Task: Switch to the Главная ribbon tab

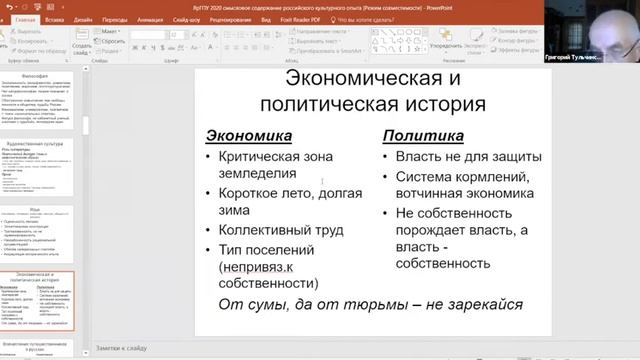Action: click(25, 20)
